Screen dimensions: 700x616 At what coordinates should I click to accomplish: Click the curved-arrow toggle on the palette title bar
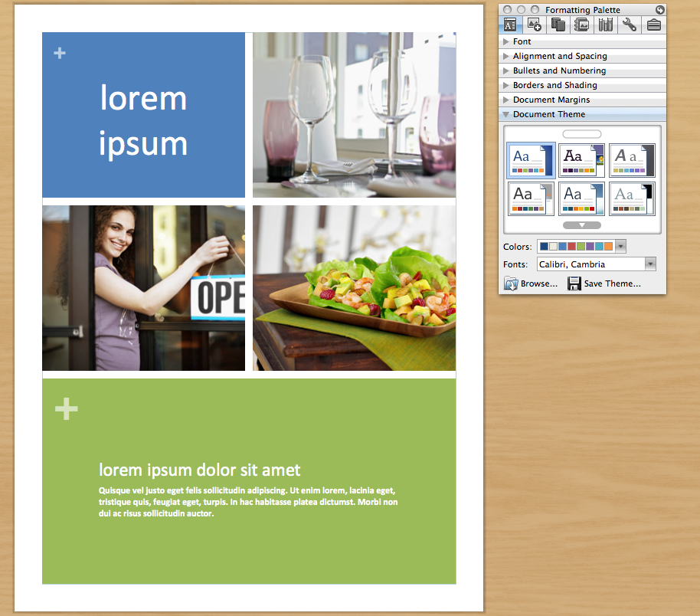[x=659, y=9]
